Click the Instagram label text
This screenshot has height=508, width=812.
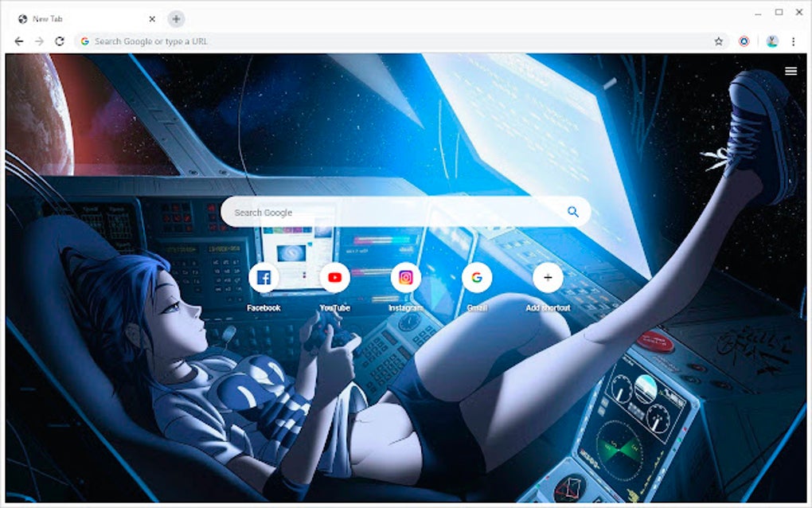[405, 307]
